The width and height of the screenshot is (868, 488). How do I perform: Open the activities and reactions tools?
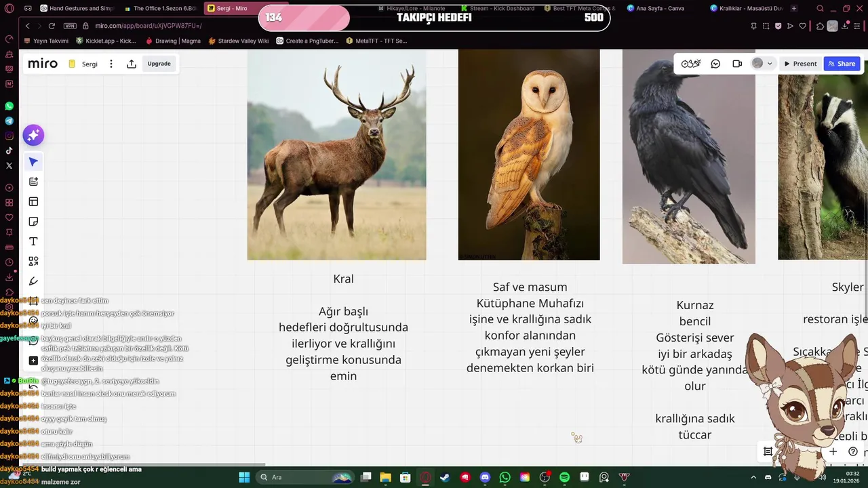[691, 64]
